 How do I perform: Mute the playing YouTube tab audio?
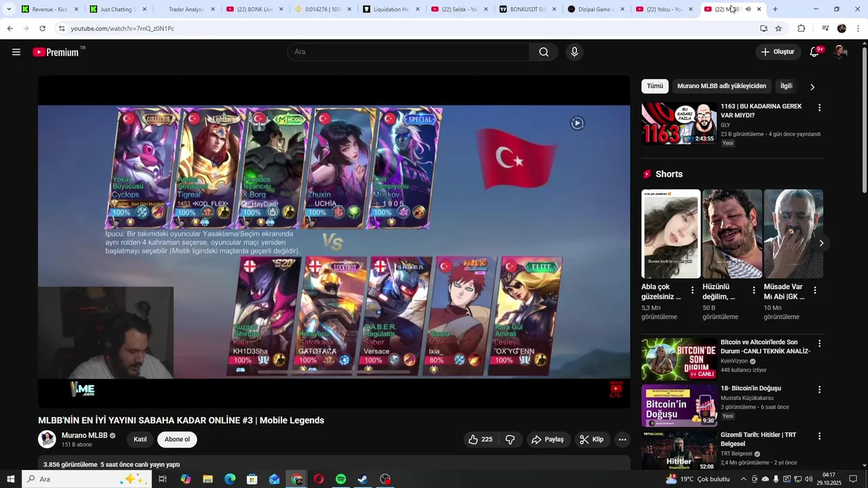pyautogui.click(x=748, y=9)
